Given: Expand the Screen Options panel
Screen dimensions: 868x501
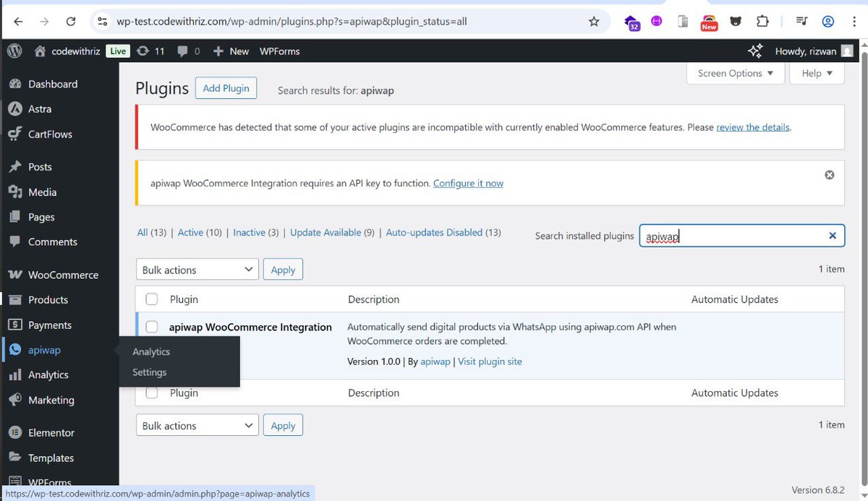Looking at the screenshot, I should (x=736, y=73).
